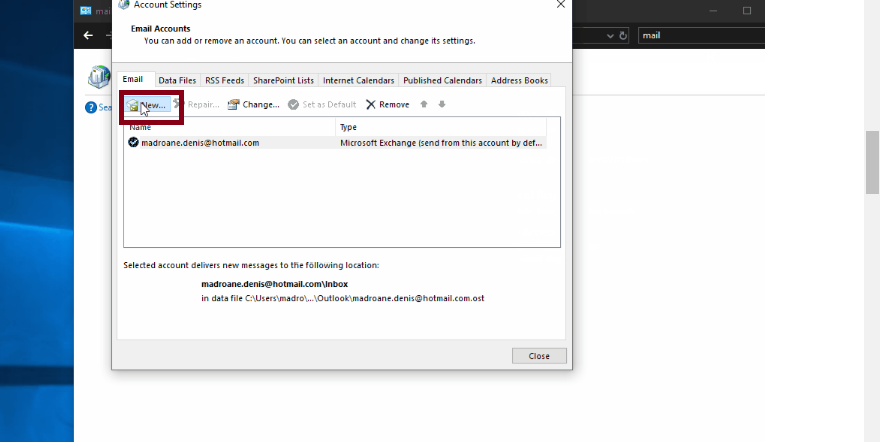Click the Account Settings title bar icon
The image size is (880, 442).
124,4
